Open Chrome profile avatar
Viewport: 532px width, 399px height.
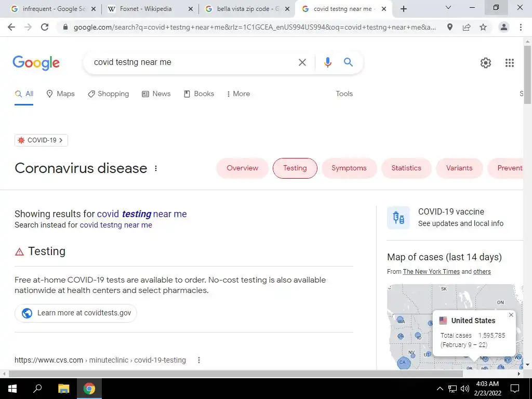pos(504,27)
